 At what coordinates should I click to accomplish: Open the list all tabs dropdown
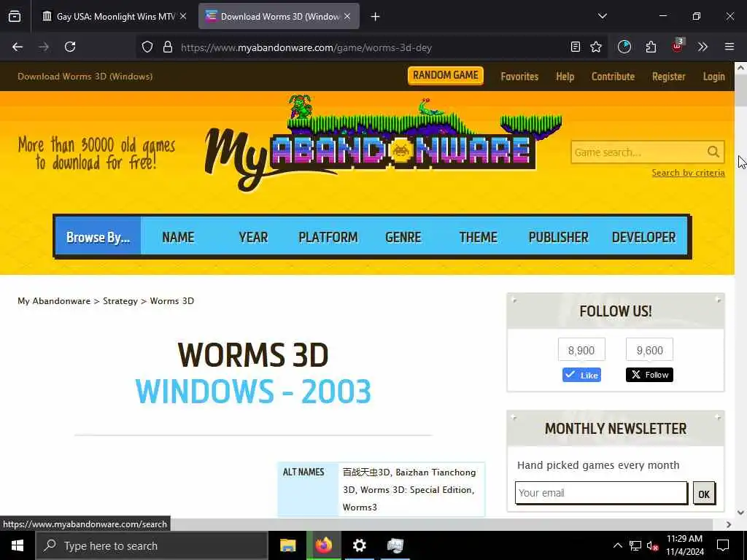click(x=603, y=16)
